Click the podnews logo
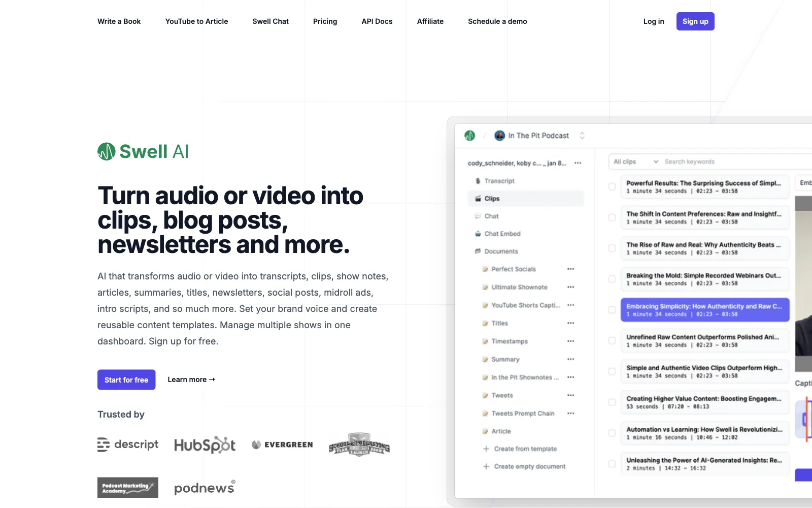Image resolution: width=812 pixels, height=508 pixels. (205, 488)
